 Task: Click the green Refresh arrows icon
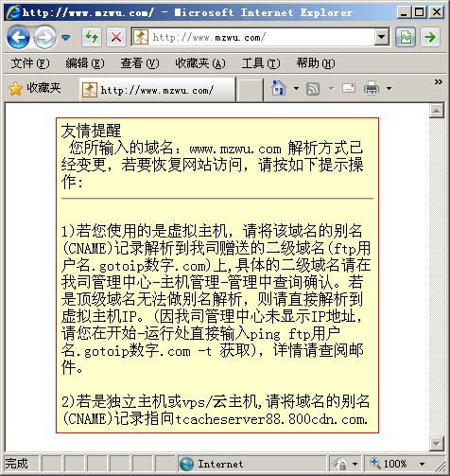pyautogui.click(x=92, y=37)
